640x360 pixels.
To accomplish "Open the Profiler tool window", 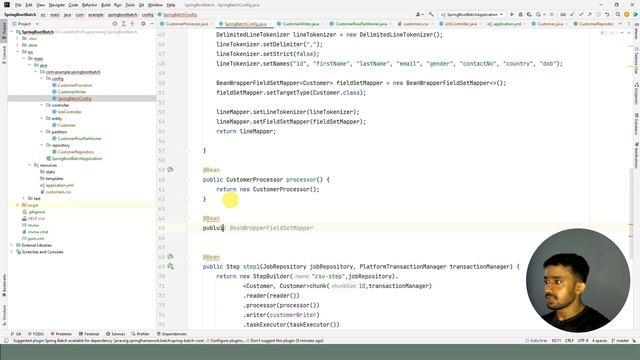I will [140, 334].
